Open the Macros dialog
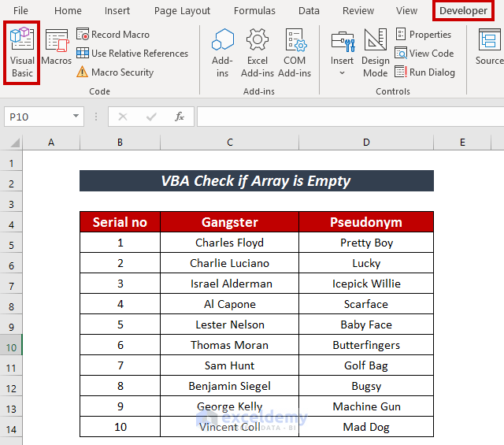The width and height of the screenshot is (504, 445). click(56, 47)
